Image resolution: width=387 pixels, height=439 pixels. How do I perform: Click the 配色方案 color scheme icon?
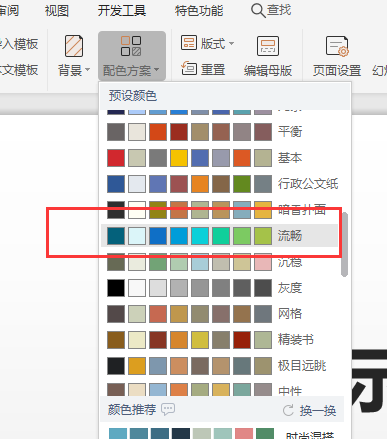(131, 46)
